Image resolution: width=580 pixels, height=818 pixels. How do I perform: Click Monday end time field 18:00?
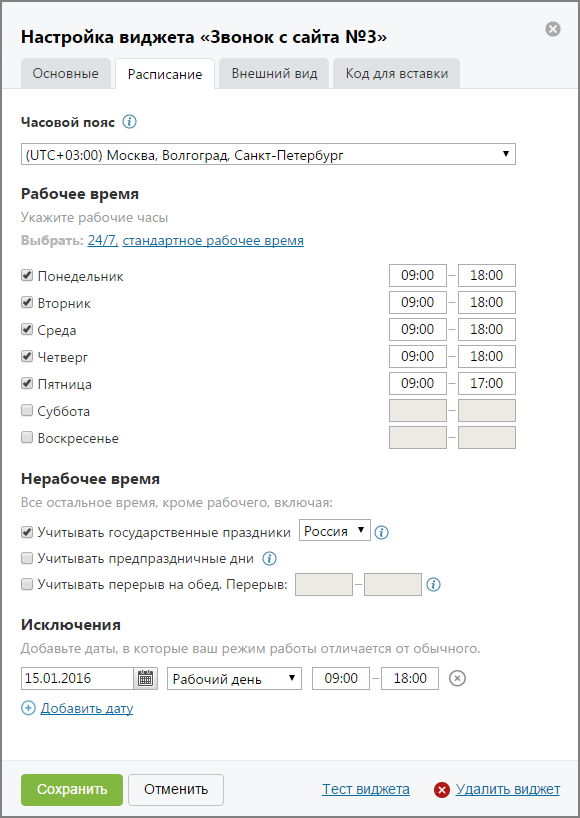point(487,275)
